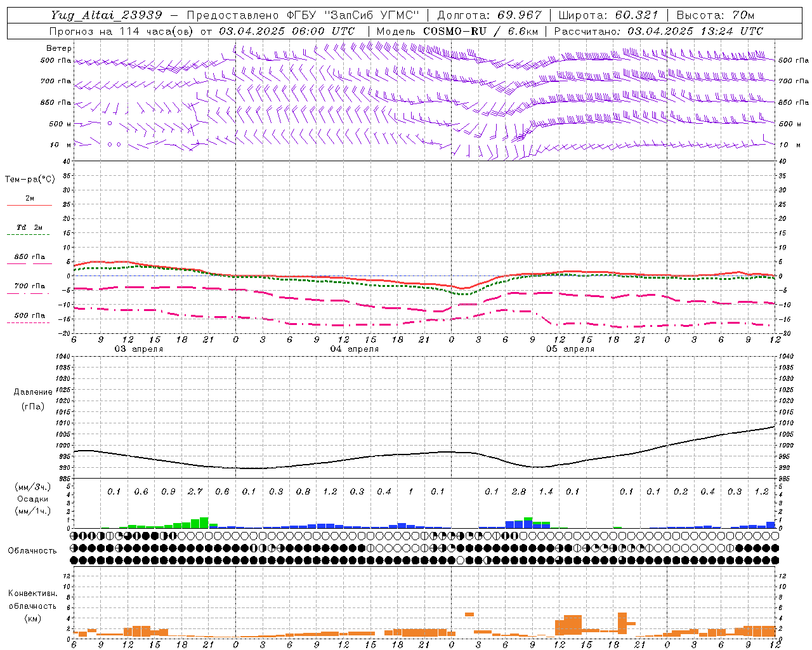The width and height of the screenshot is (812, 650).
Task: Click the 3-hour precipitation value "0.2"
Action: click(681, 492)
